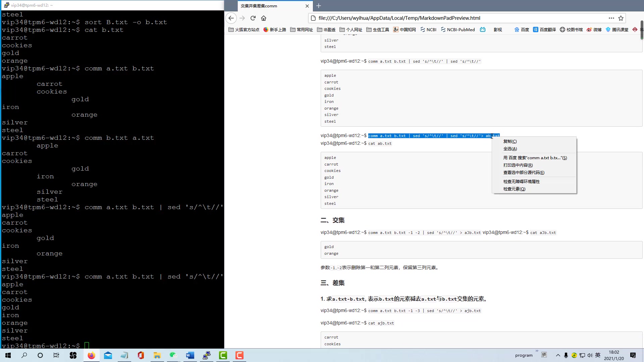Expand the 生信工具 bookmark folder
The width and height of the screenshot is (644, 362).
(378, 29)
